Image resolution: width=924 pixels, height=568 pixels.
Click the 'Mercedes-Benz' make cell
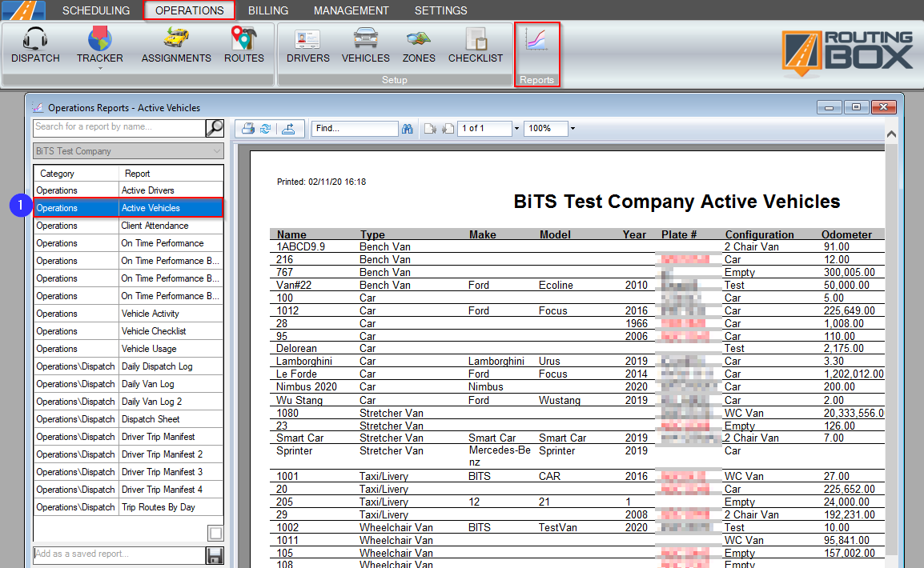point(500,456)
